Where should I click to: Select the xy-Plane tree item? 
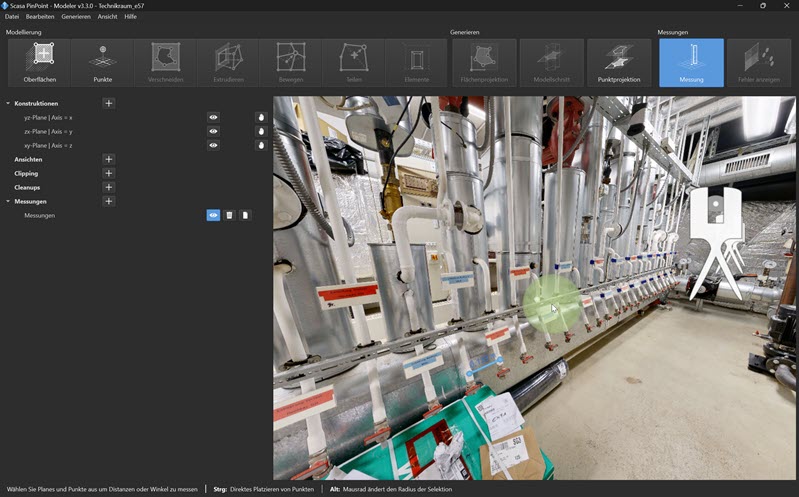point(48,145)
